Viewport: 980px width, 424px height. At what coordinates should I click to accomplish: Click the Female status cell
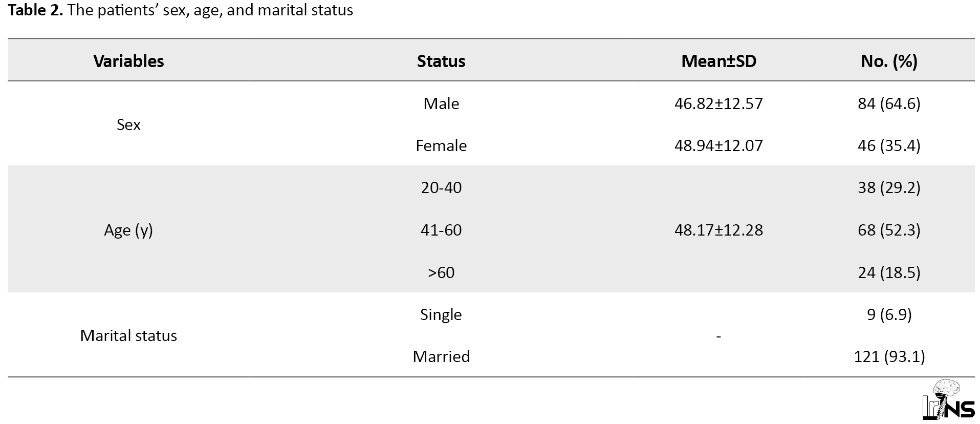pyautogui.click(x=441, y=145)
